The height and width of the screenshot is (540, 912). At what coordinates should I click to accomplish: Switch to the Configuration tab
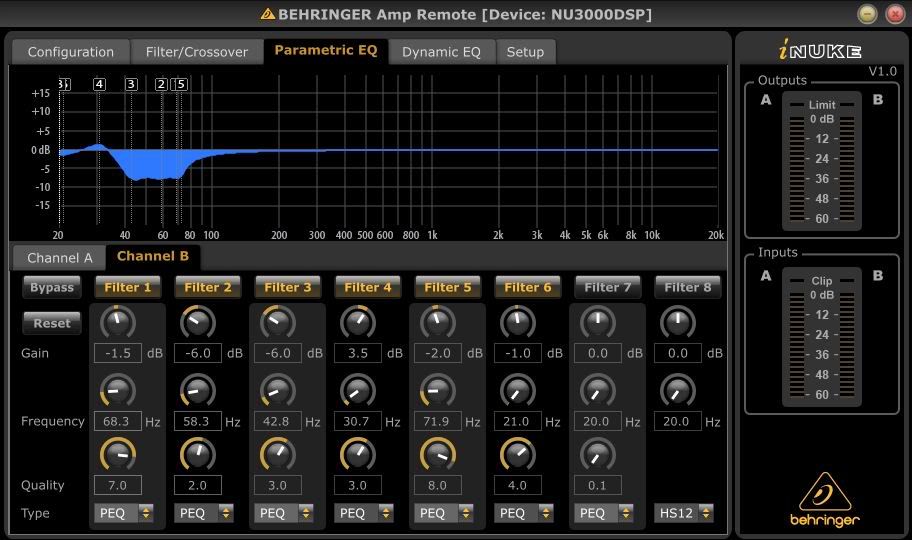click(x=70, y=52)
